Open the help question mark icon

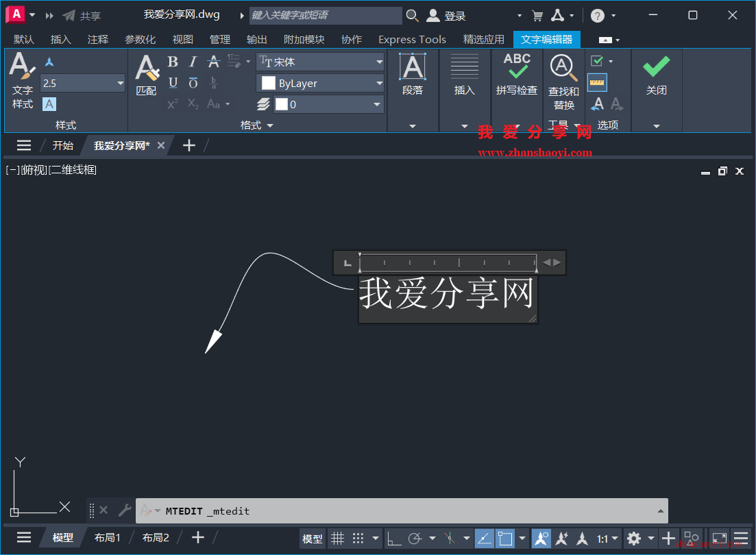tap(598, 16)
